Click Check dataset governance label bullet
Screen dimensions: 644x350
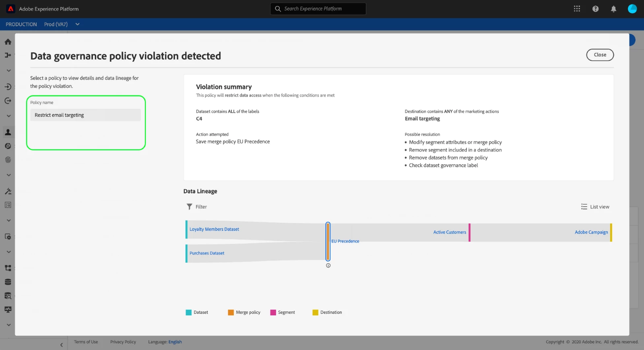443,166
